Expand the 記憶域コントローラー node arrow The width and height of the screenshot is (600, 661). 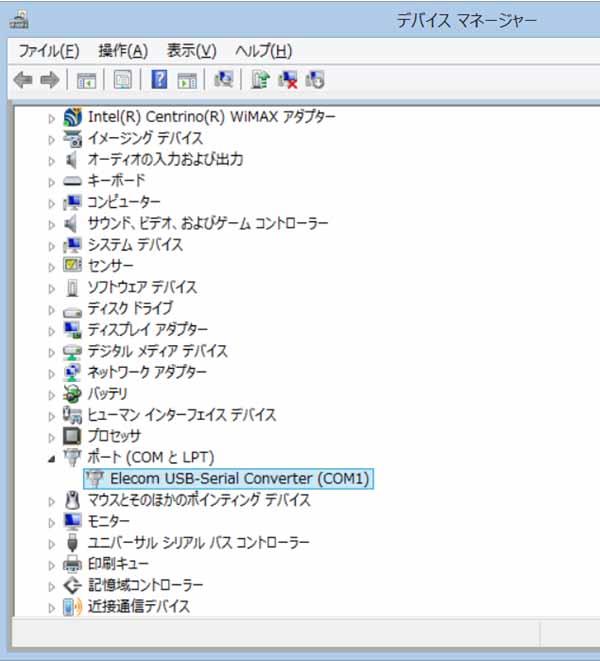tap(51, 586)
